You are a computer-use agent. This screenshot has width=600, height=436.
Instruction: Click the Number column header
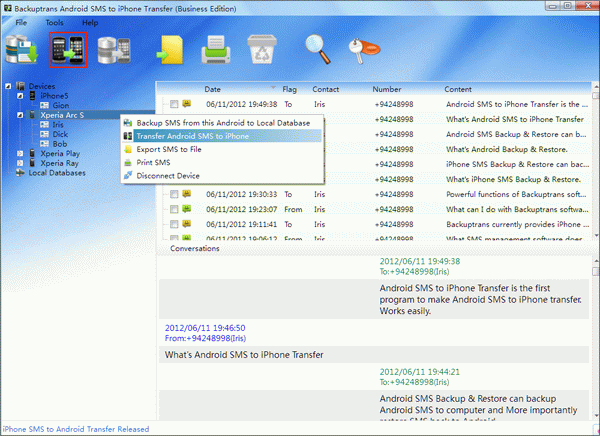(387, 89)
